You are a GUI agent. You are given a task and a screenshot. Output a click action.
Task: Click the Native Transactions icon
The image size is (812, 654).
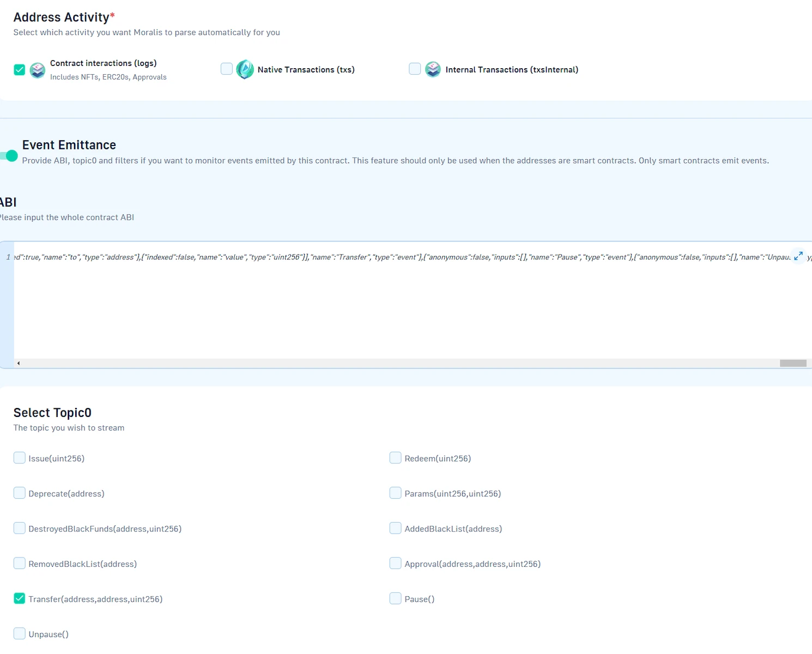(245, 69)
